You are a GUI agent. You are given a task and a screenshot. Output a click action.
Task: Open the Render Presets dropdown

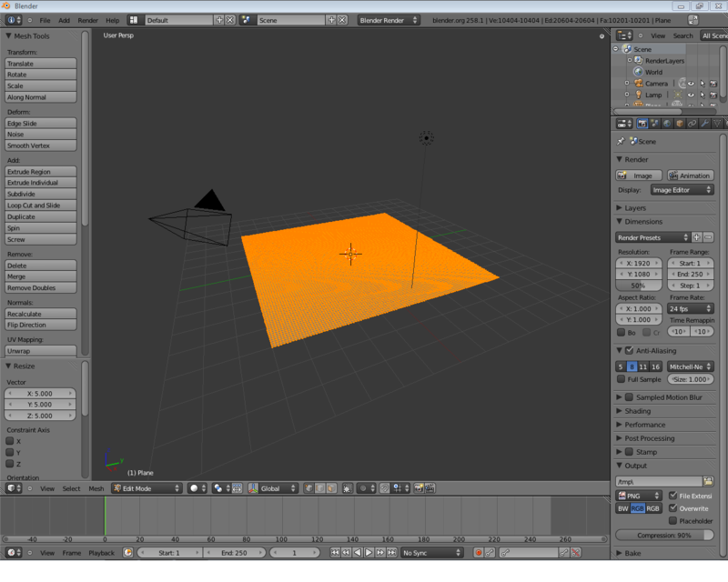click(x=652, y=237)
